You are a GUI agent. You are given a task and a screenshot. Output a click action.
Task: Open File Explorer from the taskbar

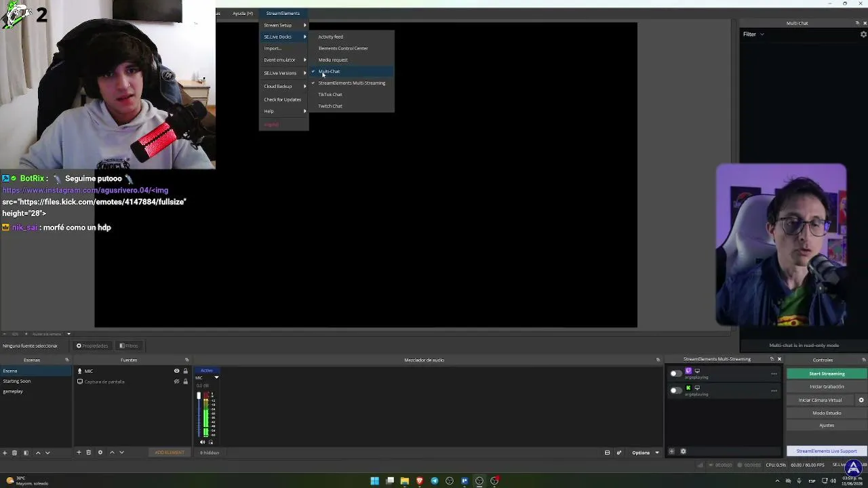(x=405, y=481)
